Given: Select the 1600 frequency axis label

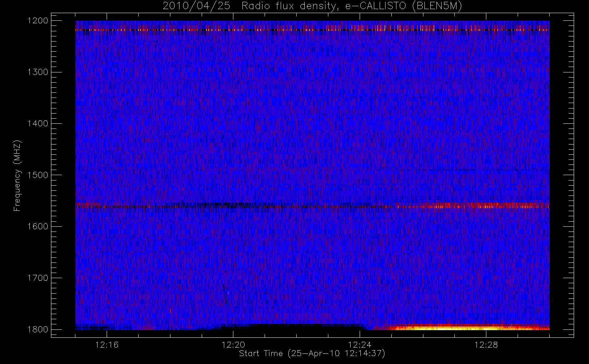Looking at the screenshot, I should point(38,226).
